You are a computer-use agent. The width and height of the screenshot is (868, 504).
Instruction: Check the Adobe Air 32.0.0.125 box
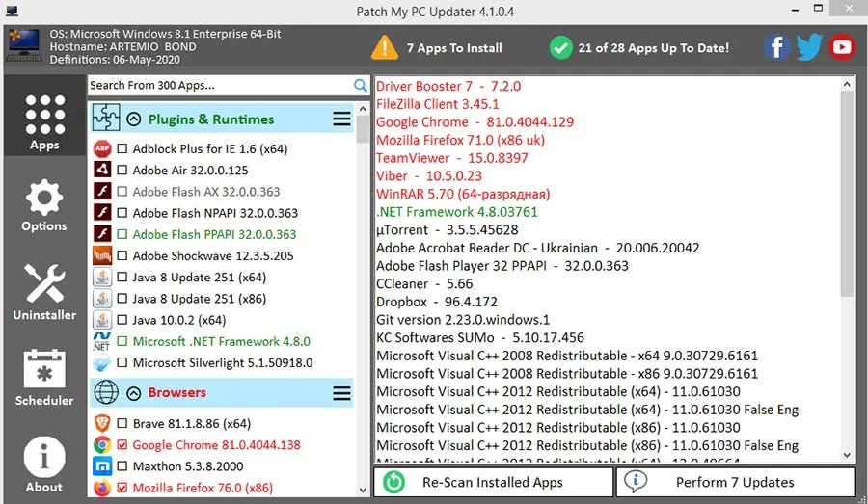click(122, 170)
